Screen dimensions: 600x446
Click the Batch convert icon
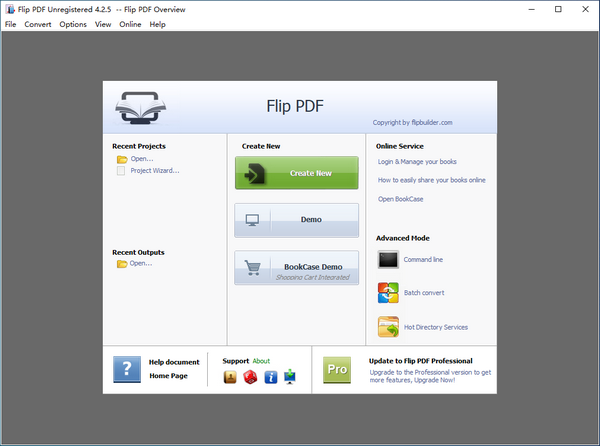(388, 293)
